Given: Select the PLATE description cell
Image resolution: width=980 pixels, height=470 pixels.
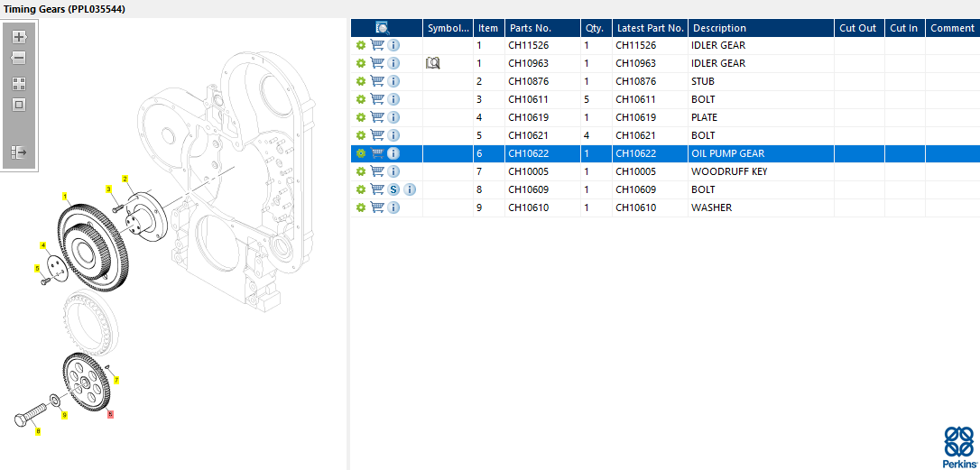Looking at the screenshot, I should (762, 117).
